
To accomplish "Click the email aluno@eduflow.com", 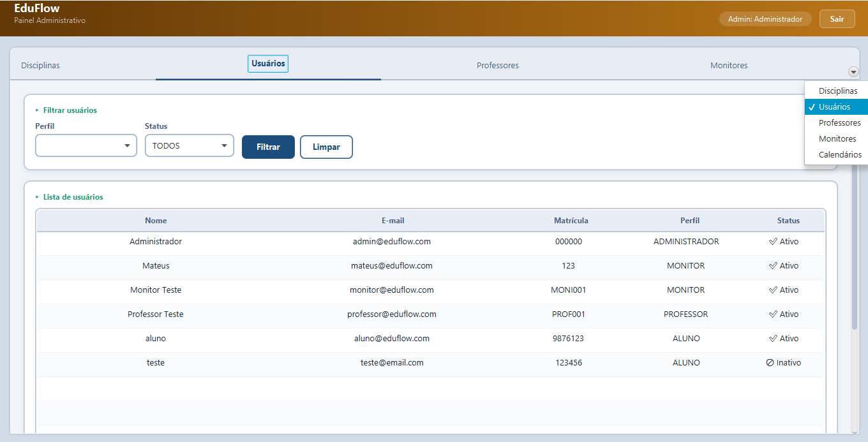I will (392, 339).
